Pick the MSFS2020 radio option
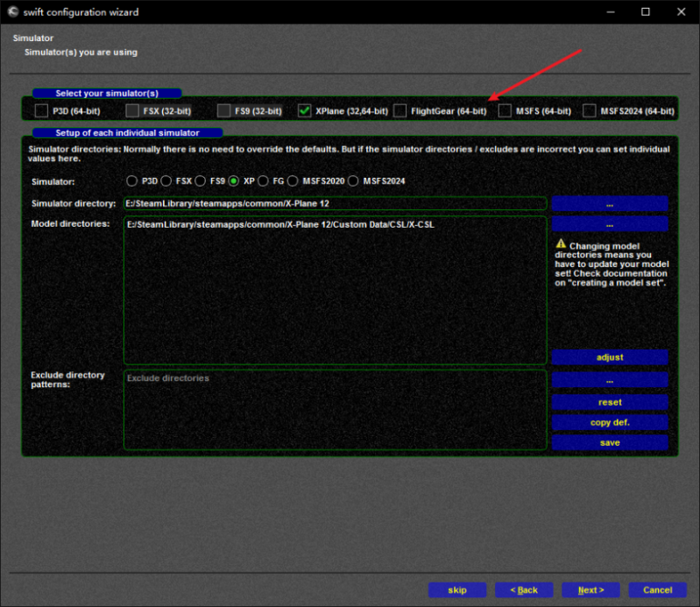The width and height of the screenshot is (700, 607). 293,181
